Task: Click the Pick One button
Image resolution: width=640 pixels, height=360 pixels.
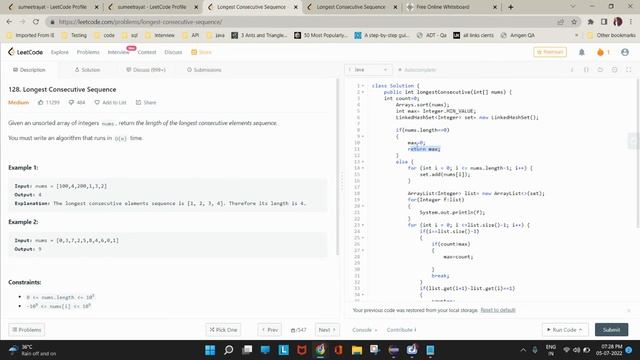Action: (223, 329)
